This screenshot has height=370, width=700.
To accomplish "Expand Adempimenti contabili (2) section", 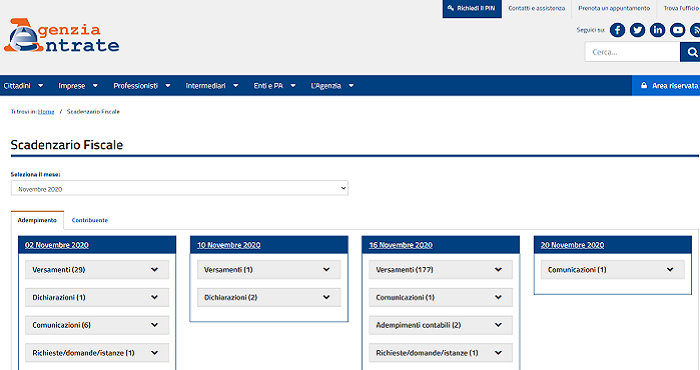I will [x=441, y=325].
